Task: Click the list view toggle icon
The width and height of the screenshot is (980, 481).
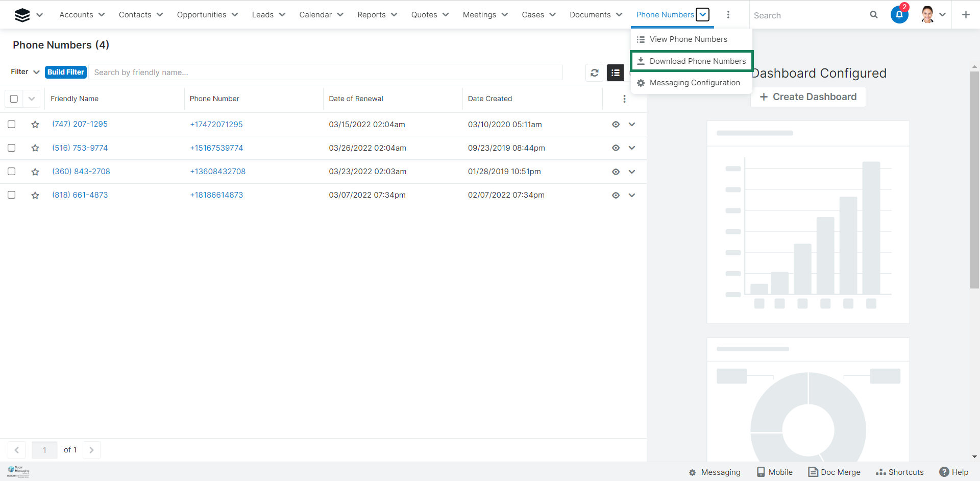Action: (x=615, y=73)
